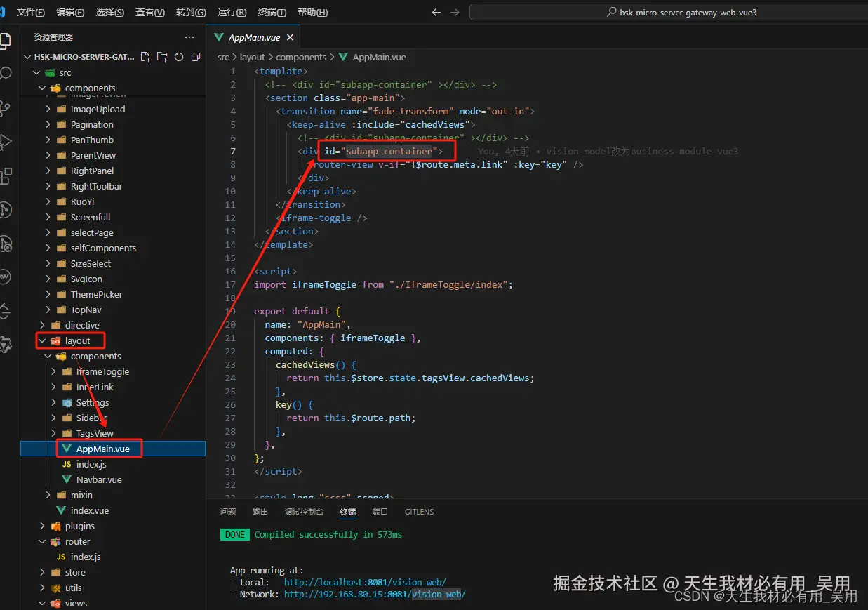Open the Extensions view icon
The image size is (868, 610).
(6, 175)
